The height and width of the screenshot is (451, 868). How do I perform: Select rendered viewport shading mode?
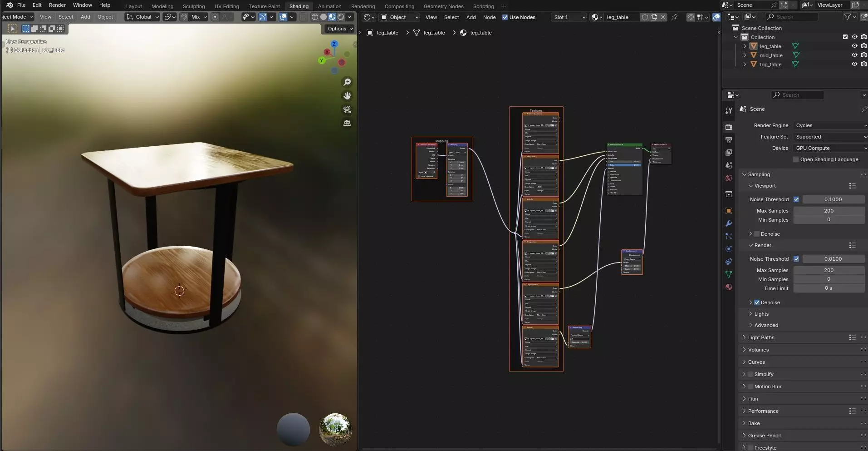coord(341,17)
